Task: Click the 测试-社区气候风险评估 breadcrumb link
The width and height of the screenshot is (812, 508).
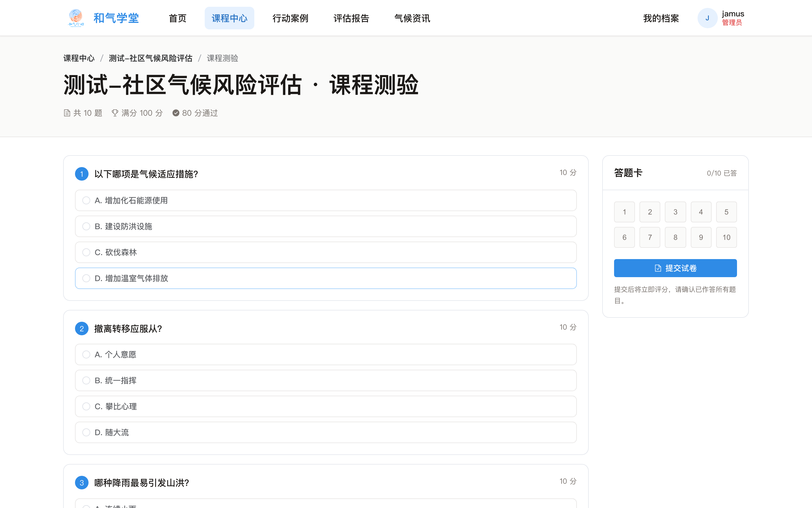Action: (151, 58)
